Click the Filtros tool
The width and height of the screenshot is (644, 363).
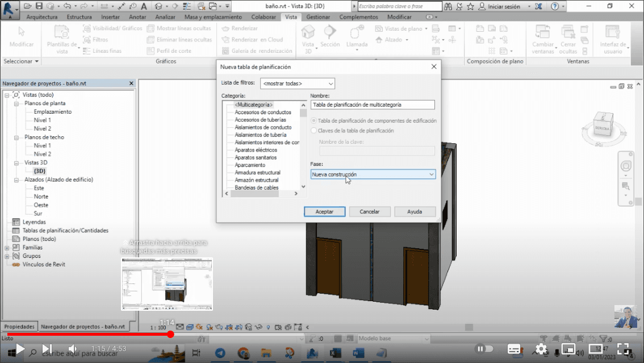click(96, 40)
